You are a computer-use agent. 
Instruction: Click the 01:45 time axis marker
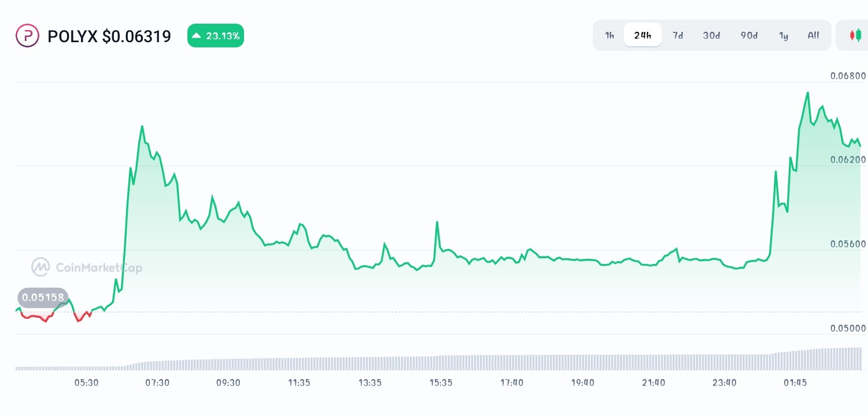point(795,382)
